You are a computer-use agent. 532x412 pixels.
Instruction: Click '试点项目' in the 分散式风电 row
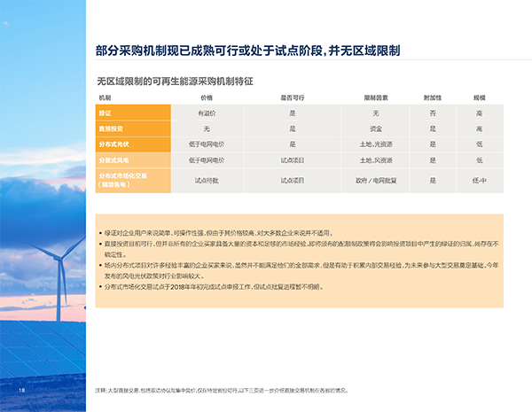(x=293, y=160)
